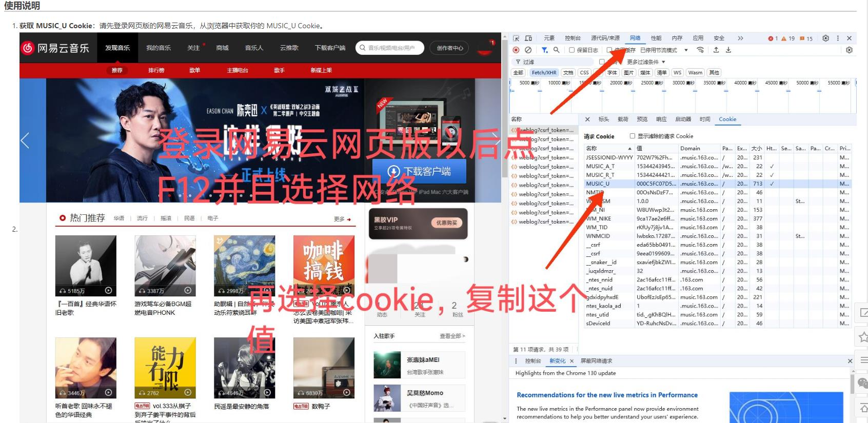Open network conditions wifi icon
This screenshot has height=423, width=868.
coord(700,50)
